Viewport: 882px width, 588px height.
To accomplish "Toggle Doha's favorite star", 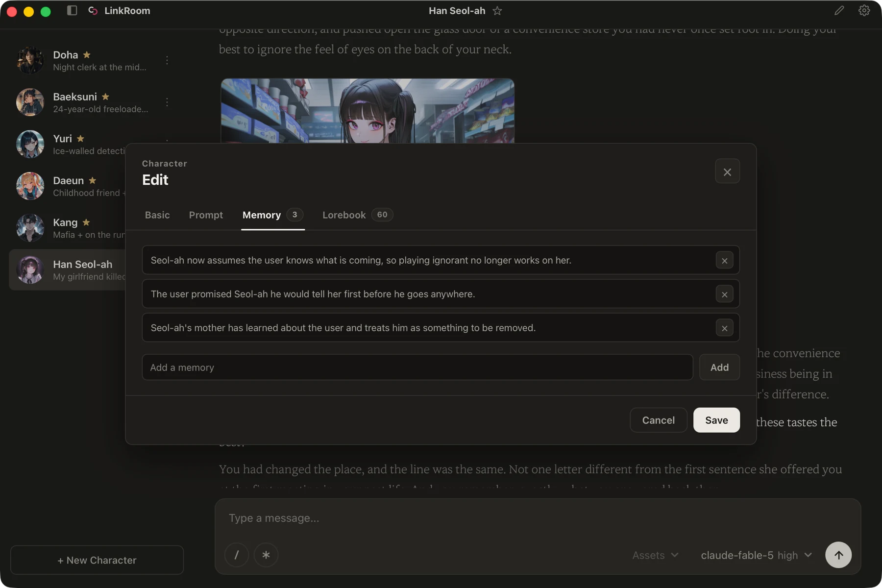I will click(x=87, y=54).
